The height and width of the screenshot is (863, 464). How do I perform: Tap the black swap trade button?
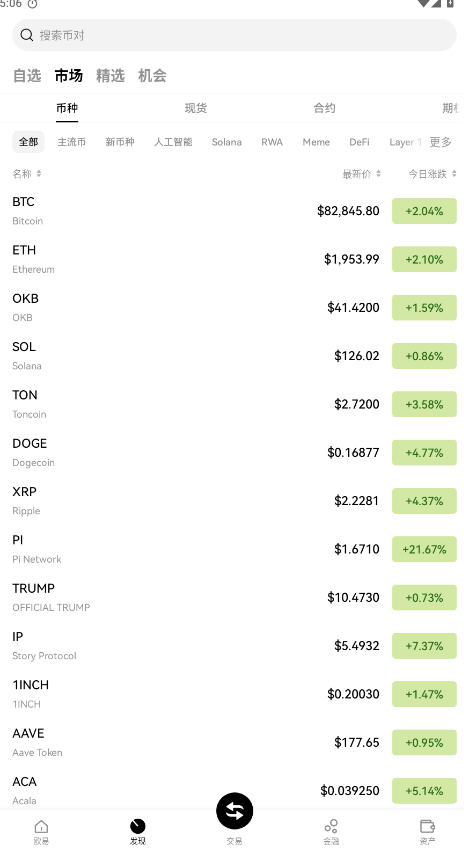234,811
